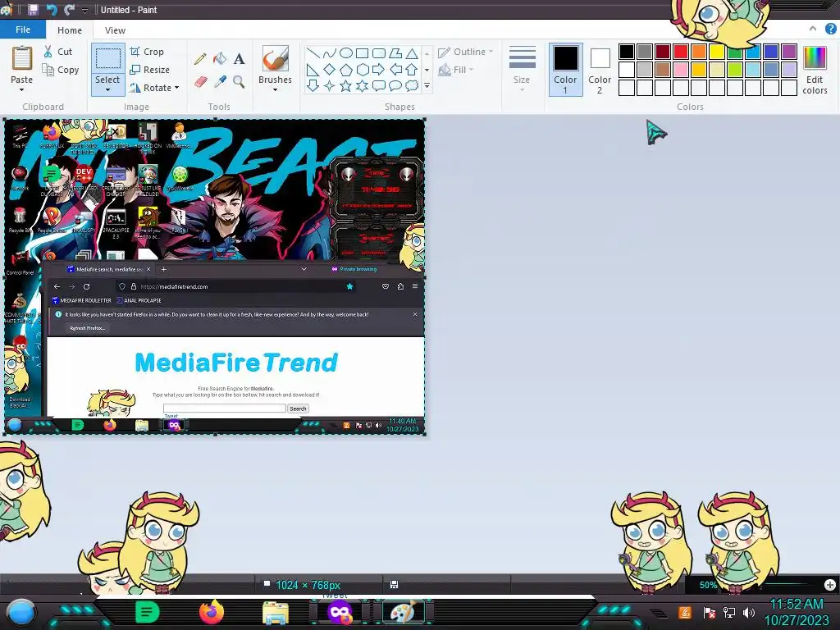
Task: Pick the orange color swatch
Action: coord(699,52)
